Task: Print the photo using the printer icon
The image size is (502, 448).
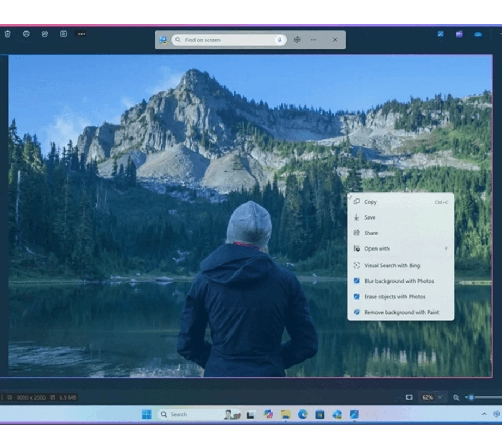Action: pyautogui.click(x=26, y=34)
